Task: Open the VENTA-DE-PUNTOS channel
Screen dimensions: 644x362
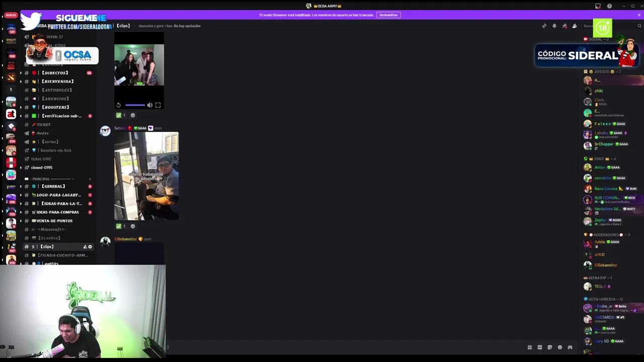Action: click(58, 221)
